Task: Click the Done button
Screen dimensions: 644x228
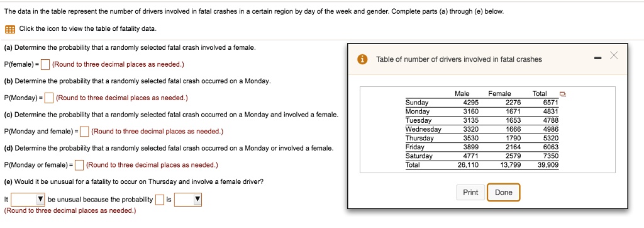Action: click(504, 192)
